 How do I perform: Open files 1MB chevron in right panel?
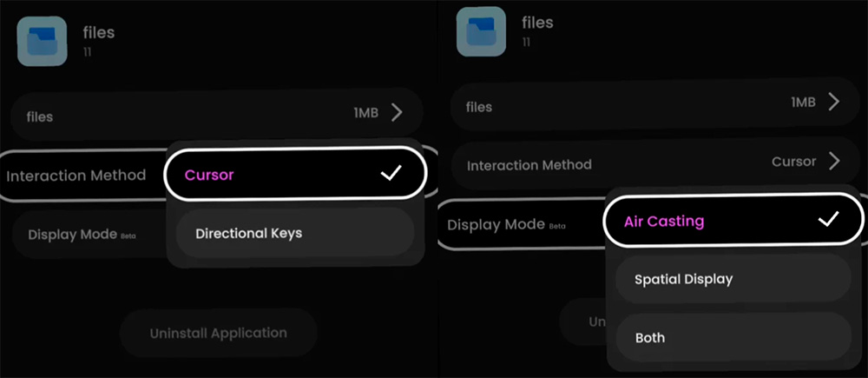[834, 102]
